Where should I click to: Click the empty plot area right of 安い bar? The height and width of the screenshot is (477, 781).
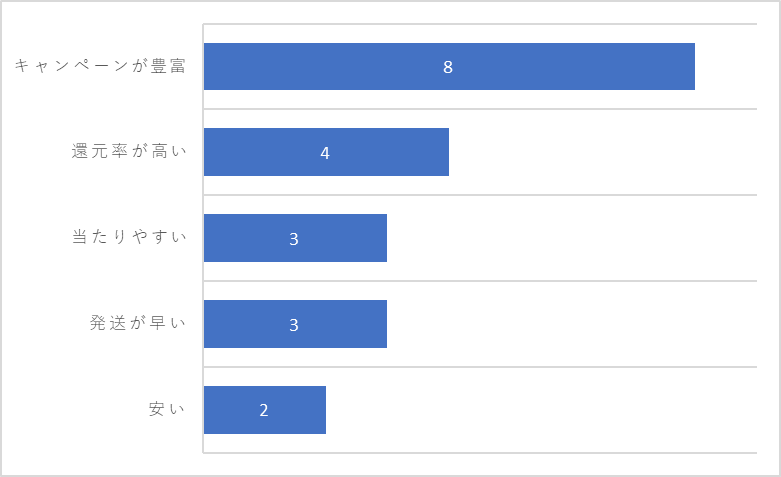tap(541, 410)
